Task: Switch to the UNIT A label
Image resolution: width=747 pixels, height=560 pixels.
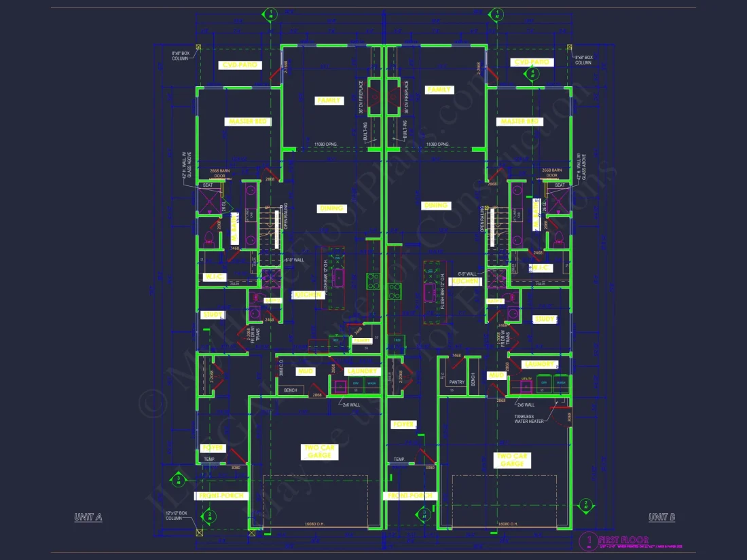Action: (88, 517)
